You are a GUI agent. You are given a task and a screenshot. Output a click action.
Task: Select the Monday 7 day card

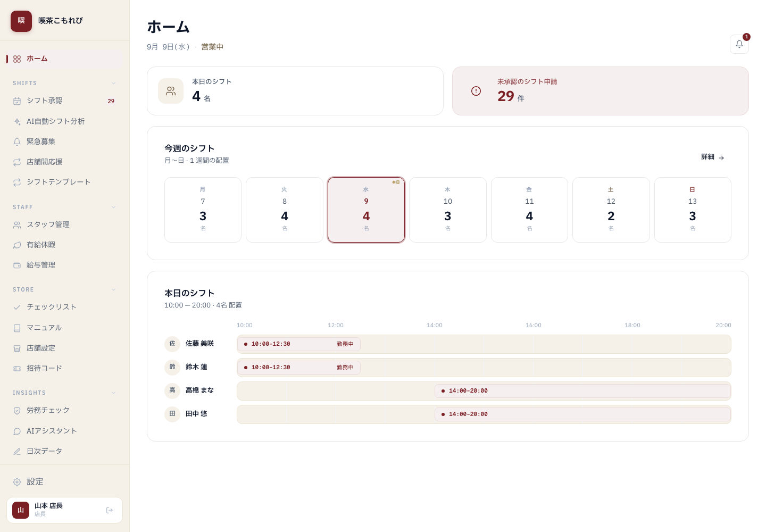pos(203,210)
